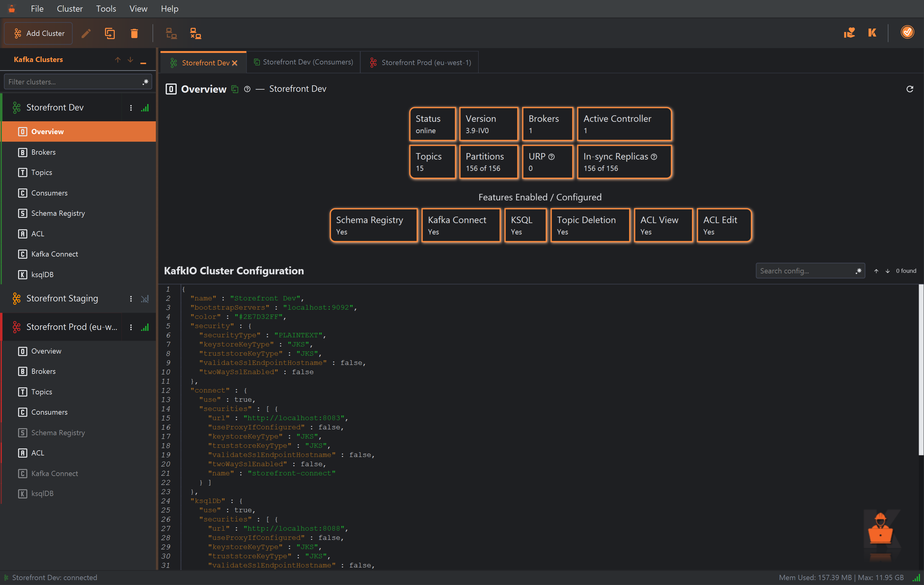Toggle regex in Search config field
This screenshot has height=585, width=924.
(x=859, y=271)
